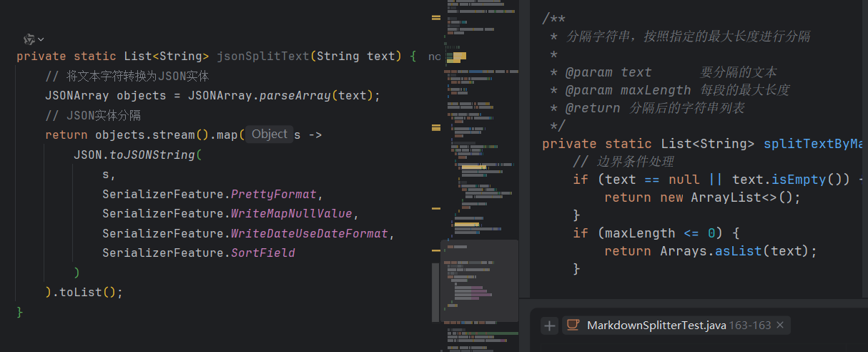Add context with the plus button
The width and height of the screenshot is (868, 352).
pos(549,326)
